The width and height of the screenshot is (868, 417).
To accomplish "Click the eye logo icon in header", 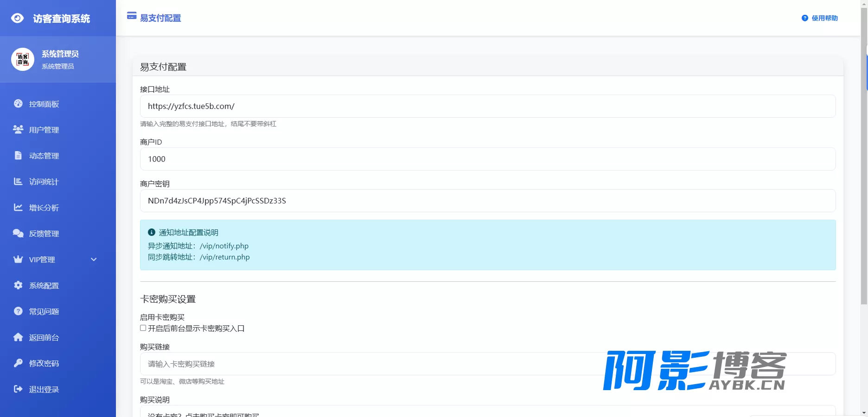I will coord(17,18).
